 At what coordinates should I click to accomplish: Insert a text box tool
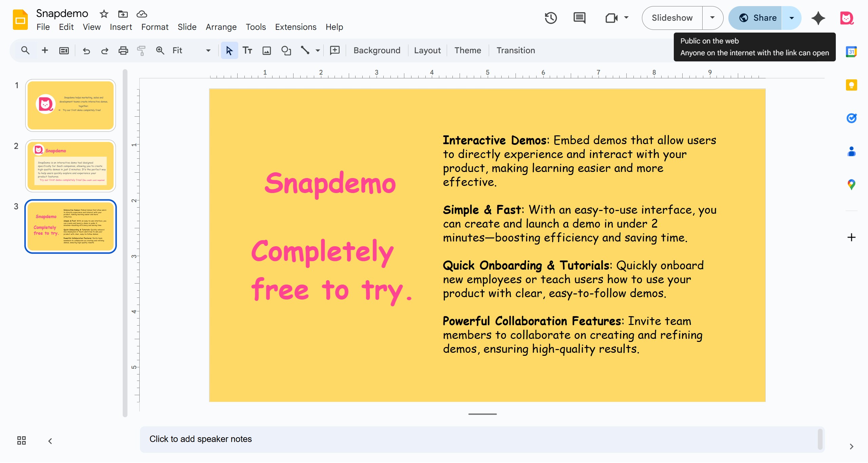click(x=247, y=51)
